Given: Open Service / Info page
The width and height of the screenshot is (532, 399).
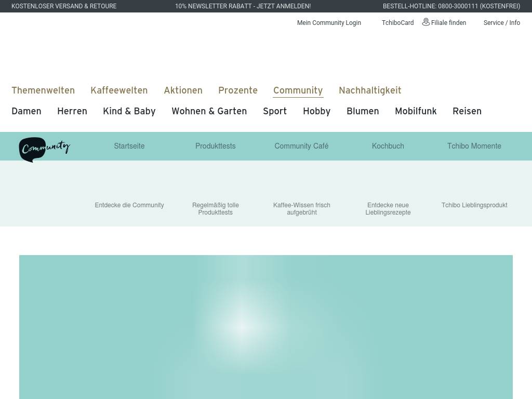Looking at the screenshot, I should pos(501,23).
